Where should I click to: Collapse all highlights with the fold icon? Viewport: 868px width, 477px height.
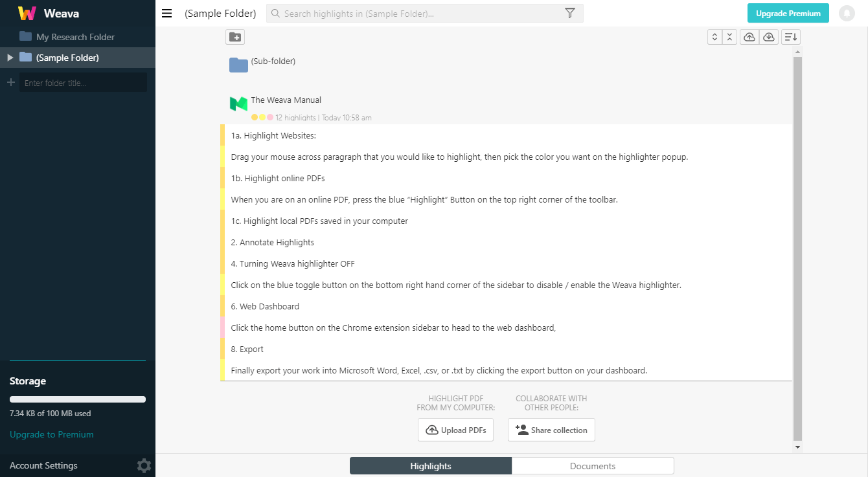(x=729, y=37)
